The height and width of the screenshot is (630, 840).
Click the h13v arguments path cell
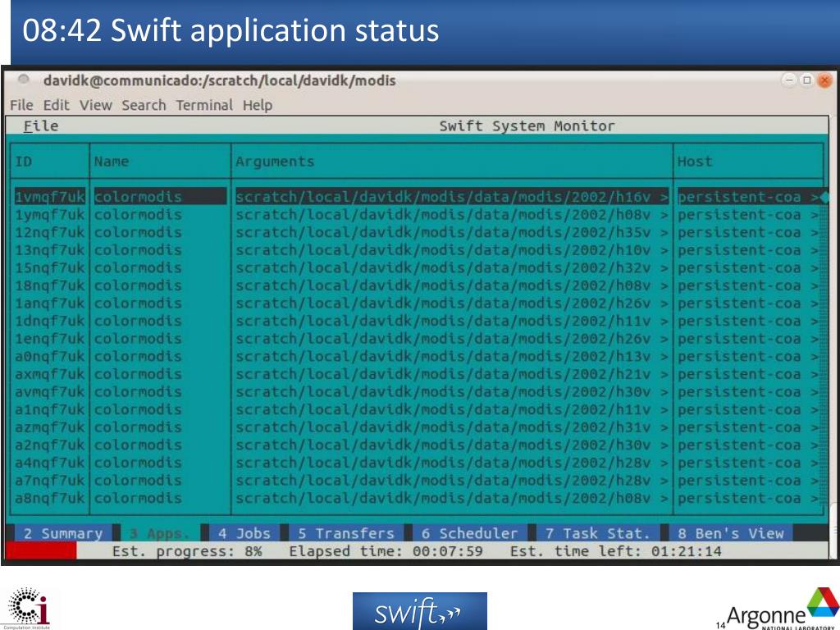(x=452, y=356)
